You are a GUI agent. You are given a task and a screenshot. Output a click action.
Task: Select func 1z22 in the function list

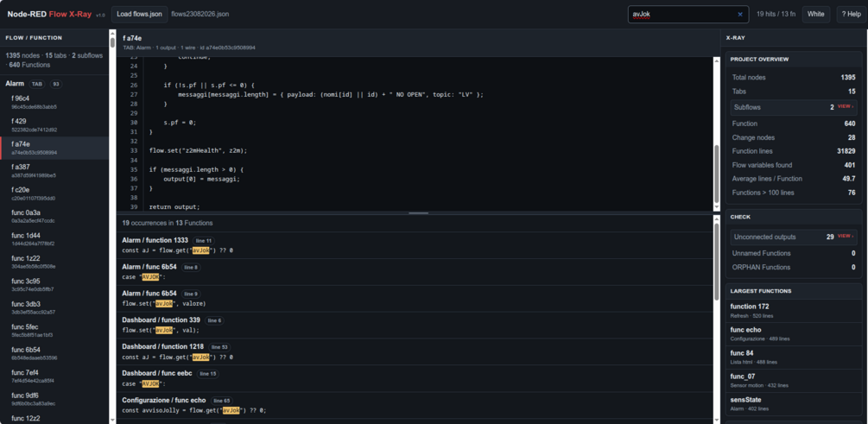[x=54, y=262]
